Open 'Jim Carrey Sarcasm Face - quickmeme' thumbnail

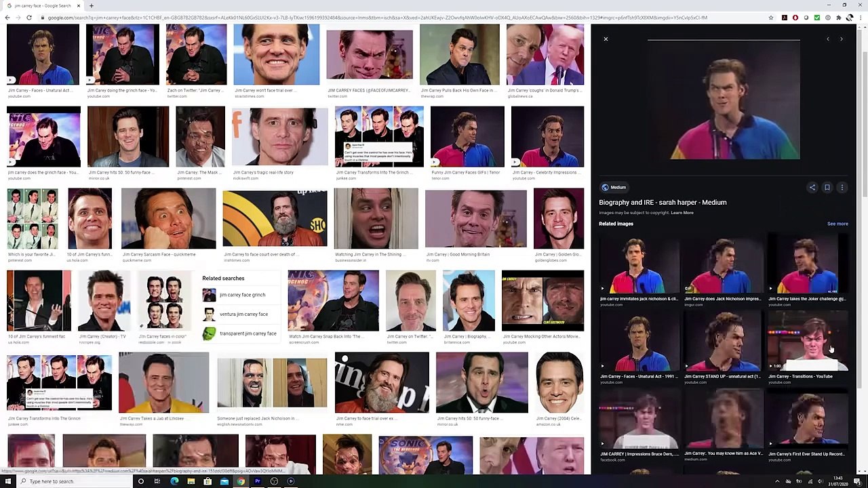coord(169,218)
